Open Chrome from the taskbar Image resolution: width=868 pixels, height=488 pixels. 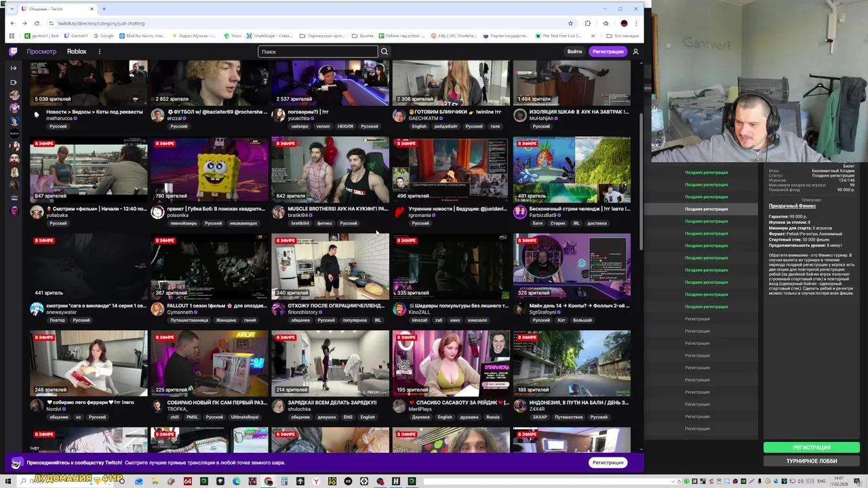(x=269, y=481)
